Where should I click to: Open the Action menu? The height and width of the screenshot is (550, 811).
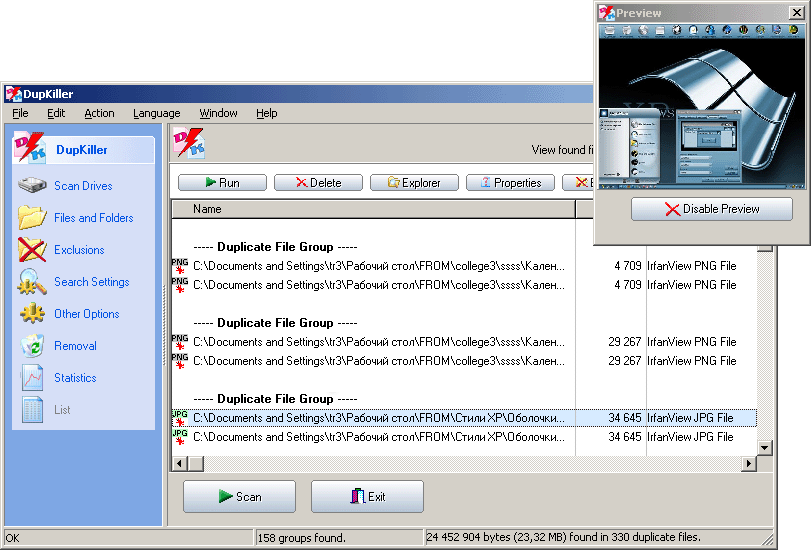(99, 113)
